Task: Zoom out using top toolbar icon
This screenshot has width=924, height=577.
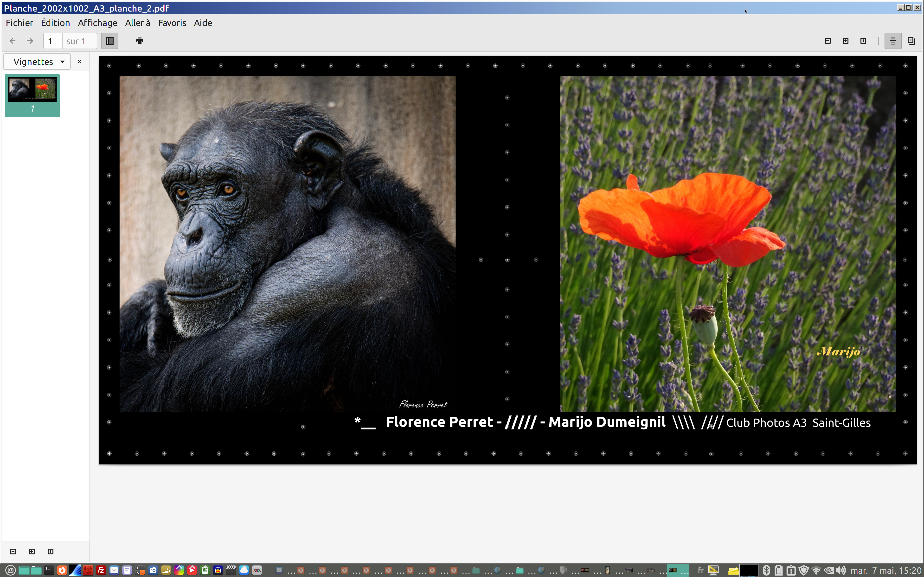Action: (x=828, y=41)
